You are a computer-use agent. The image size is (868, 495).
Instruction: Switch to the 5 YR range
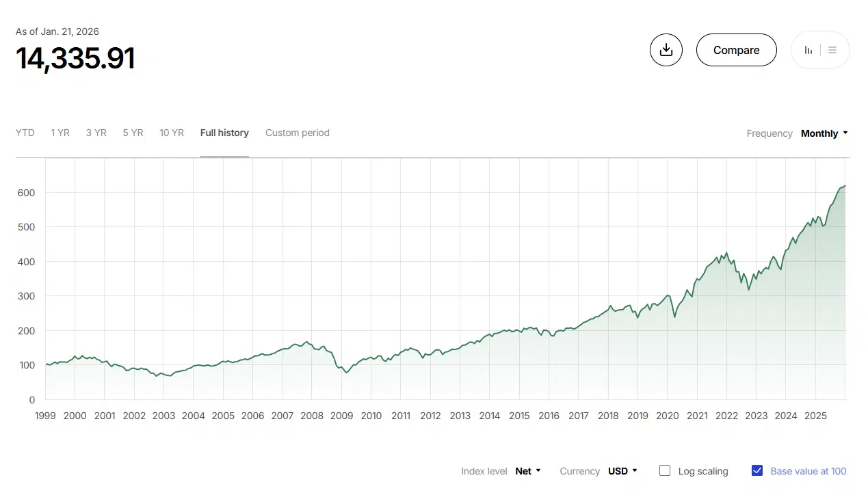coord(133,133)
